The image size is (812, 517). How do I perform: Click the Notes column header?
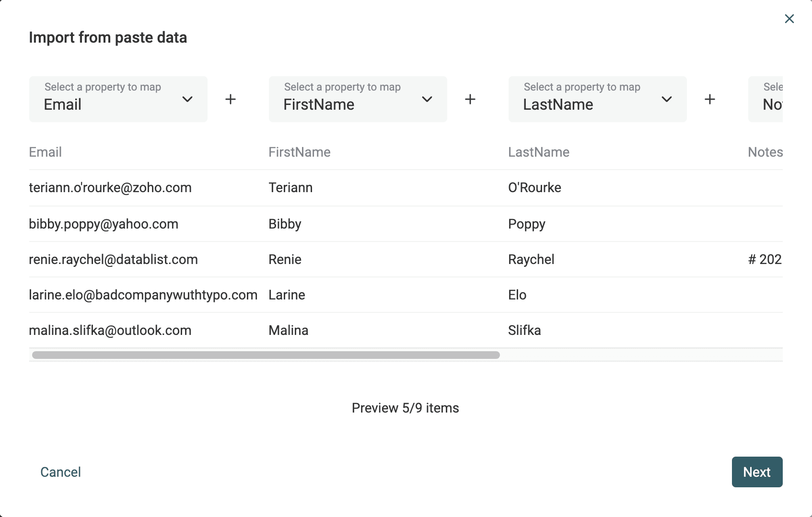click(765, 152)
